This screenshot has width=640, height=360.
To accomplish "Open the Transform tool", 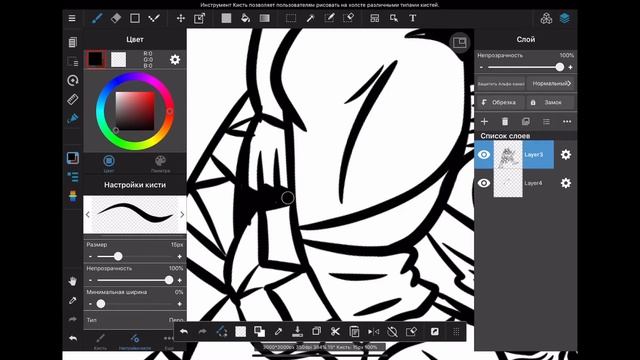I will tap(200, 18).
